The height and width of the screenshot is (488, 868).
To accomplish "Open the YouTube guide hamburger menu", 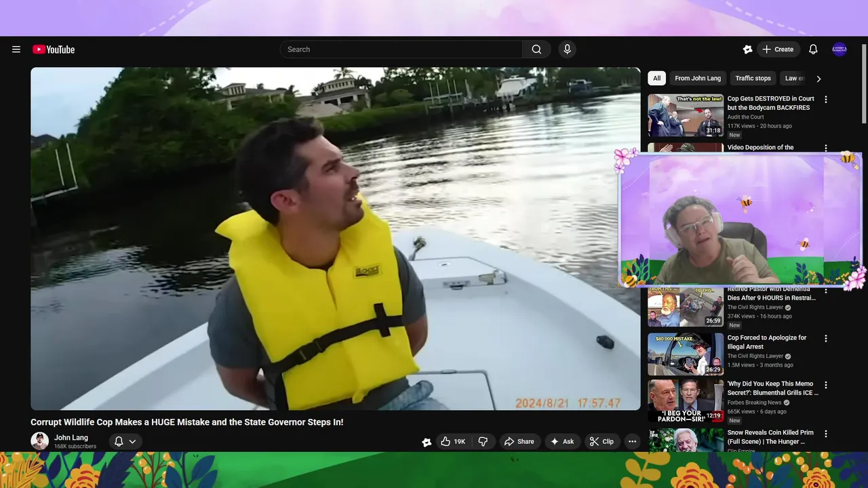I will [x=16, y=49].
